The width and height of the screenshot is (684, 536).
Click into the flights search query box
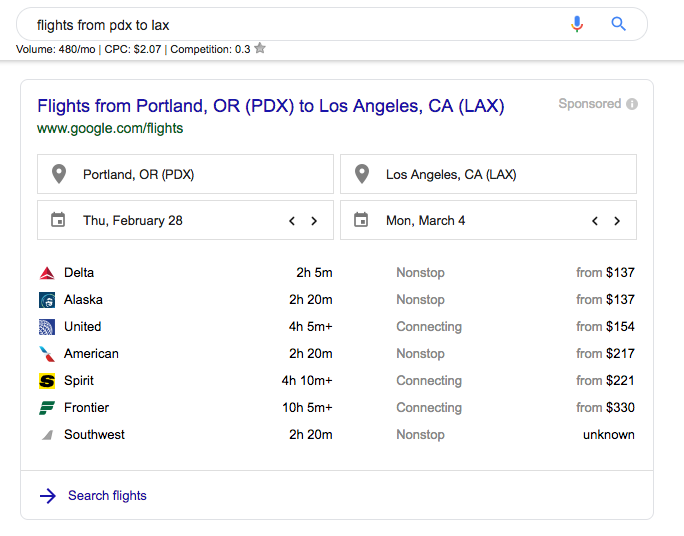tap(297, 25)
